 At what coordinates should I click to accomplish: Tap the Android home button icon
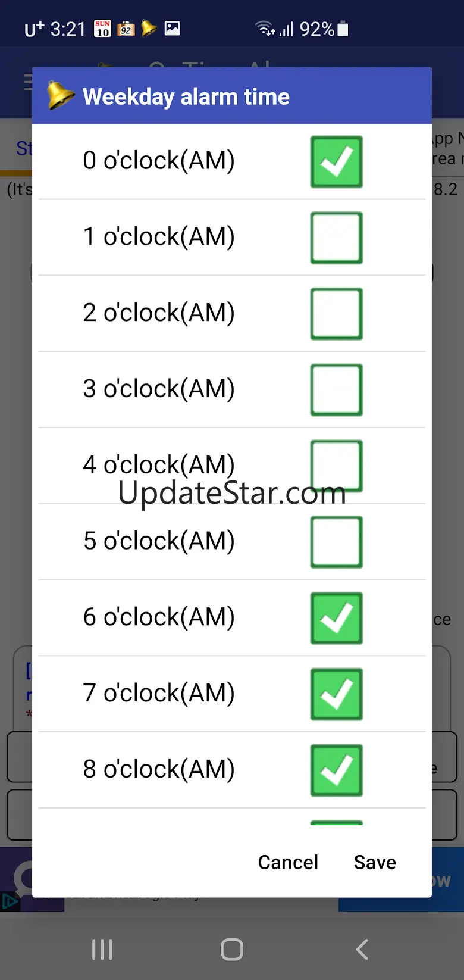[x=232, y=949]
